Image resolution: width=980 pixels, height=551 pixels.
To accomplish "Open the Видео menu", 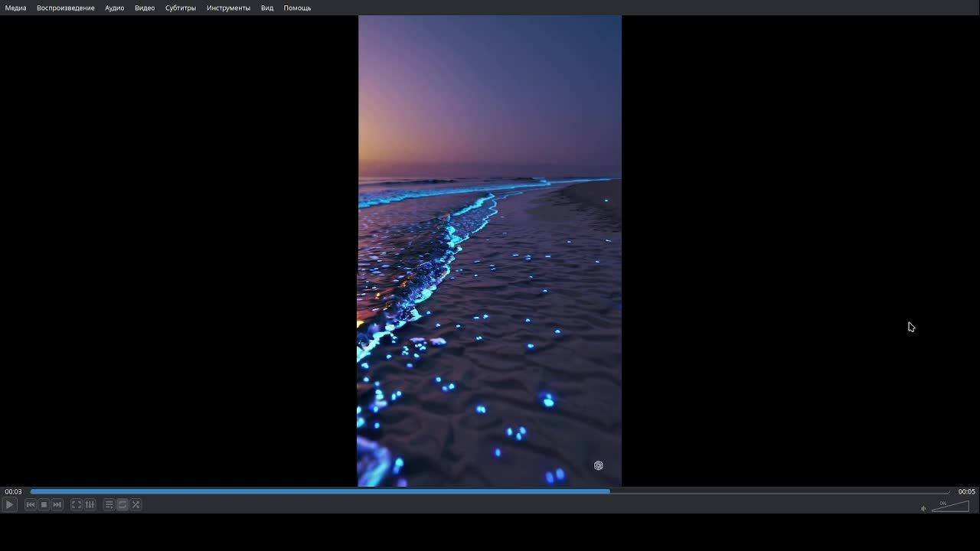I will [x=145, y=8].
